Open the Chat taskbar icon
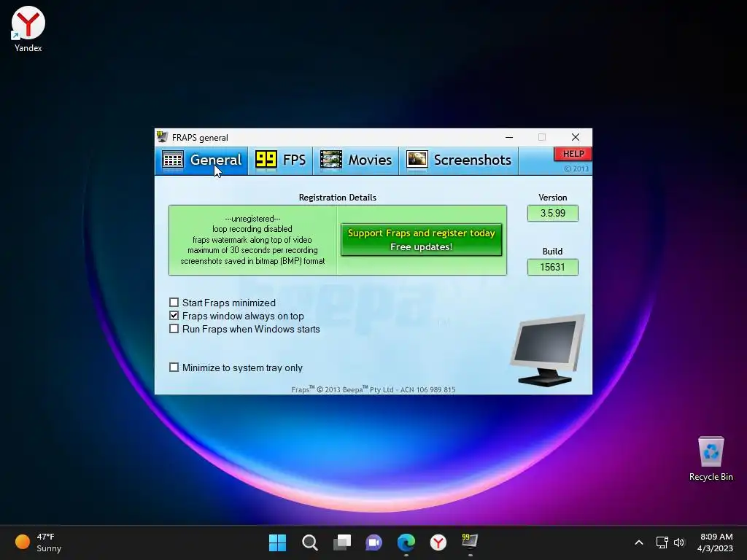The height and width of the screenshot is (560, 747). pyautogui.click(x=374, y=542)
